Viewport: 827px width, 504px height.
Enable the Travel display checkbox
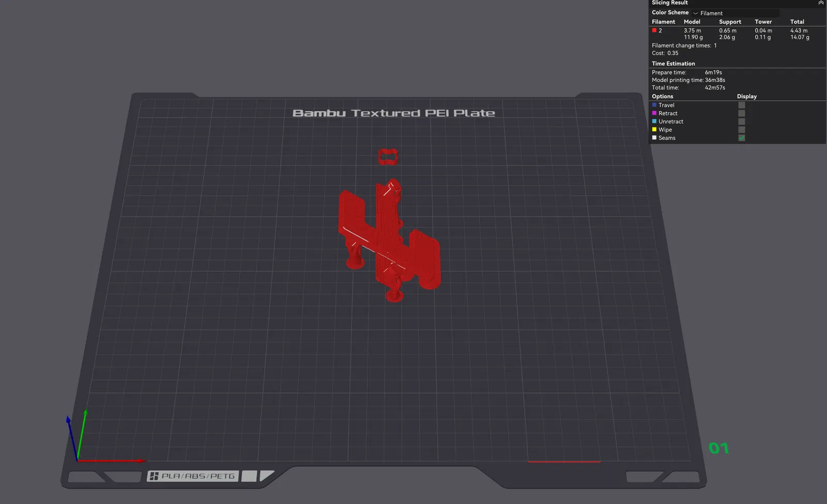click(x=742, y=105)
